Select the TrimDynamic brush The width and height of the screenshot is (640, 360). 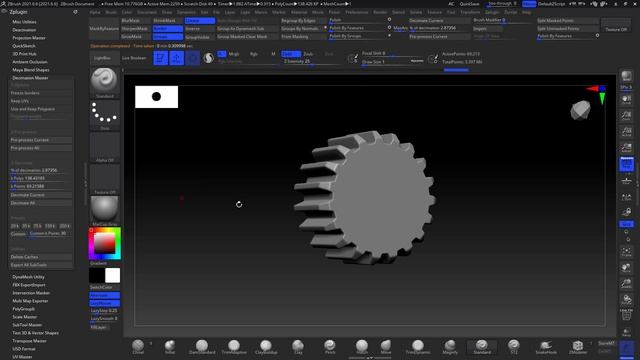418,347
